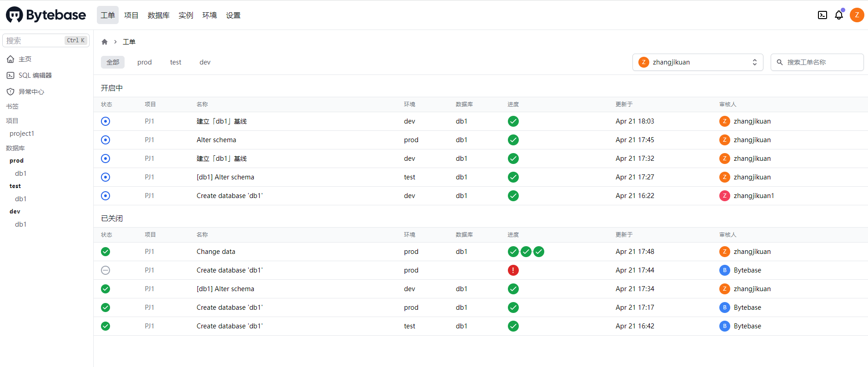Image resolution: width=868 pixels, height=367 pixels.
Task: Open [db1] Alter schema test issue
Action: pos(226,177)
